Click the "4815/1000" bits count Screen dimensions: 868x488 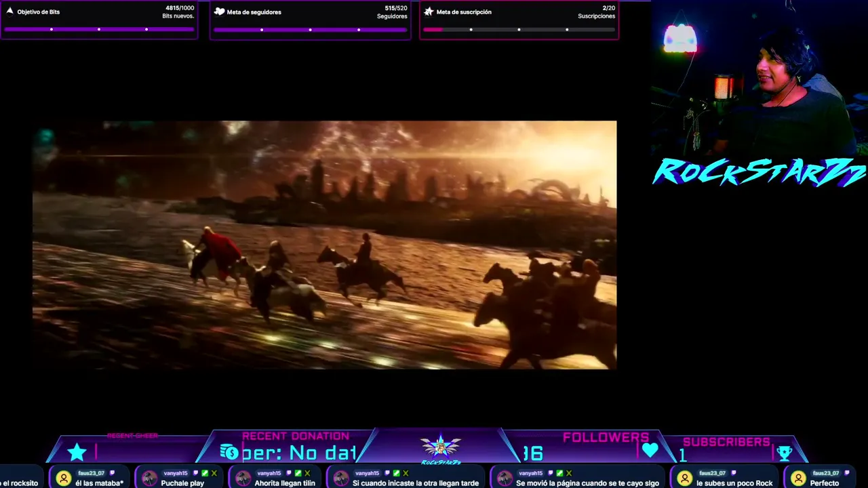point(180,8)
